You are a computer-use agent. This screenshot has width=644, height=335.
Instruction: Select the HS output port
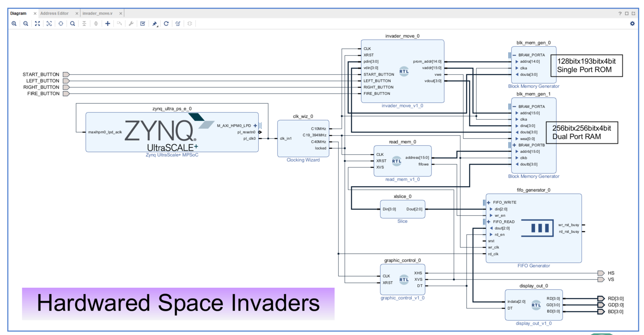pos(601,273)
